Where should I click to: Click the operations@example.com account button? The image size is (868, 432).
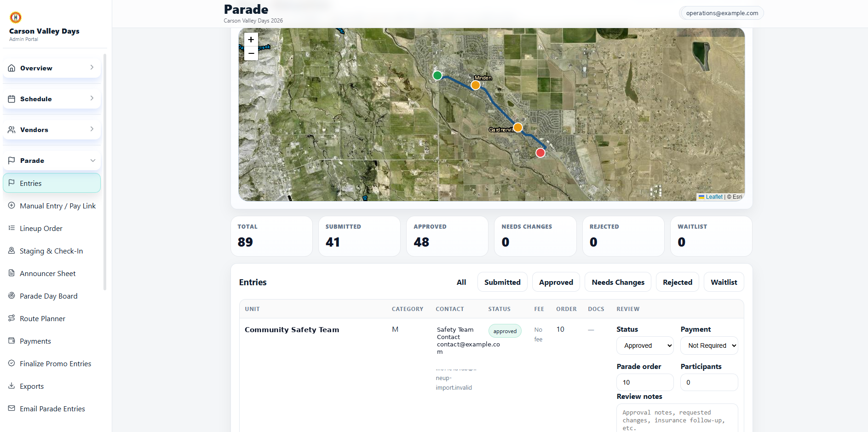[x=722, y=13]
